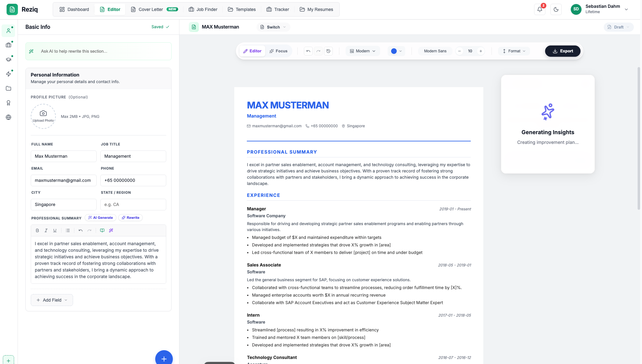The width and height of the screenshot is (642, 364).
Task: Open the accent color swatch picker
Action: click(x=396, y=51)
